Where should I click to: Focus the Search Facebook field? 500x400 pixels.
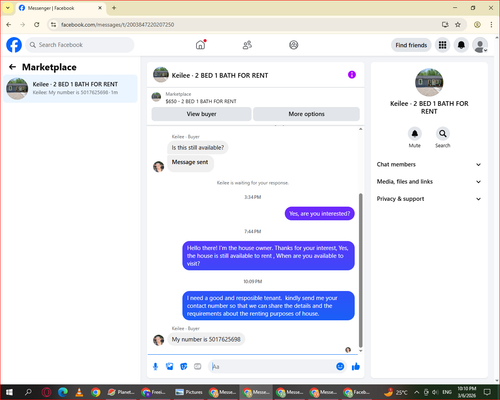click(80, 45)
